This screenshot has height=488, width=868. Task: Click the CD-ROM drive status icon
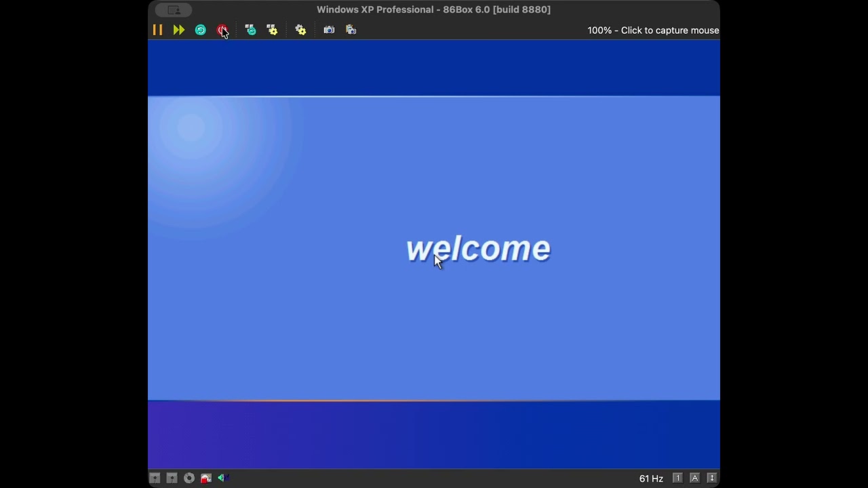(189, 479)
